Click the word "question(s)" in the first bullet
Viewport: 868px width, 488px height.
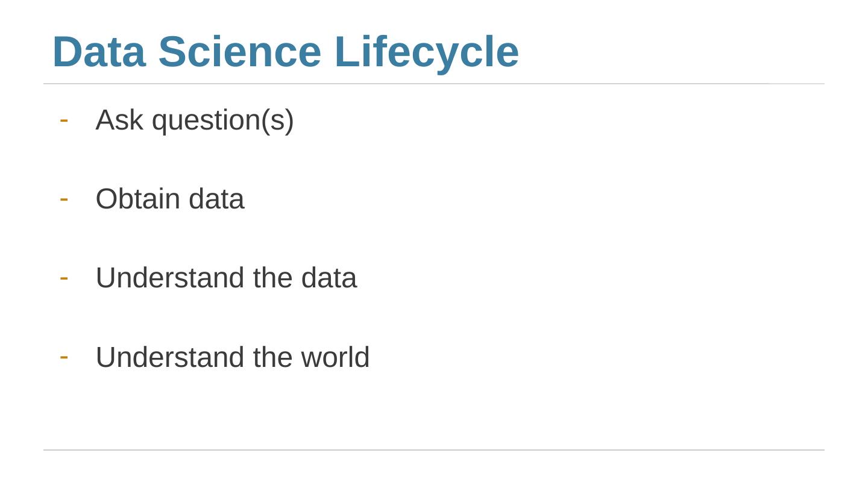click(x=222, y=120)
